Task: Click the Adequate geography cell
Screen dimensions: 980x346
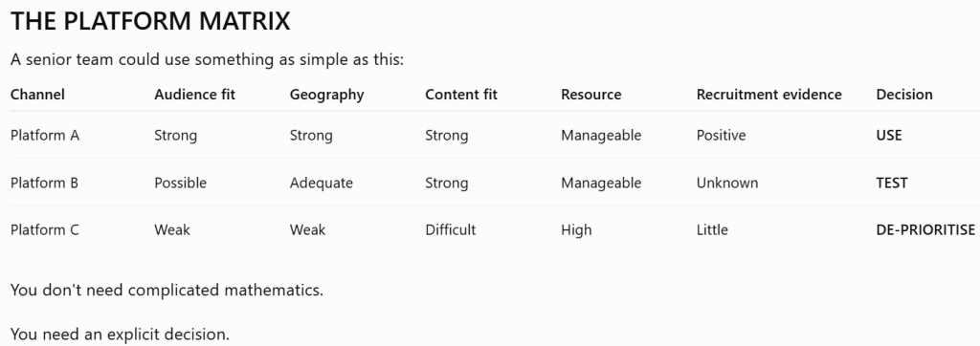Action: [322, 184]
